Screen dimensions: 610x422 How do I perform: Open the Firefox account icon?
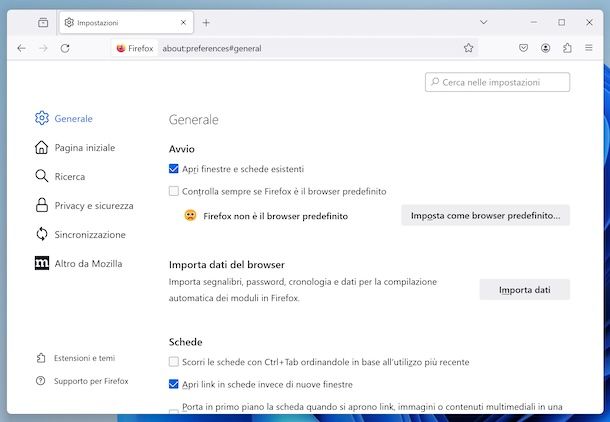[x=545, y=48]
